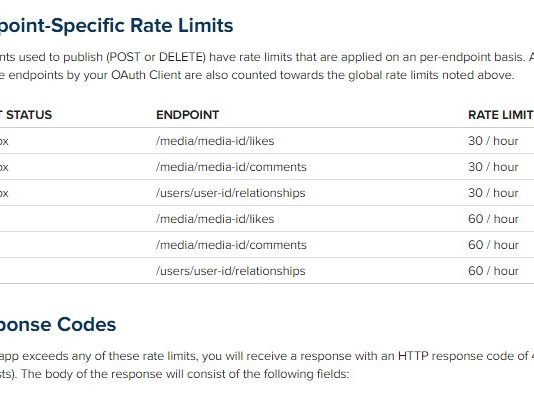The image size is (534, 397).
Task: Select /users/user-id/relationships endpoint in the 30 / hour row
Action: (231, 193)
